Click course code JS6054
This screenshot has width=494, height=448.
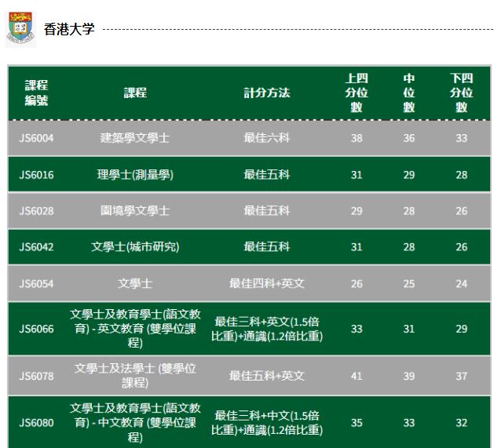[x=36, y=283]
